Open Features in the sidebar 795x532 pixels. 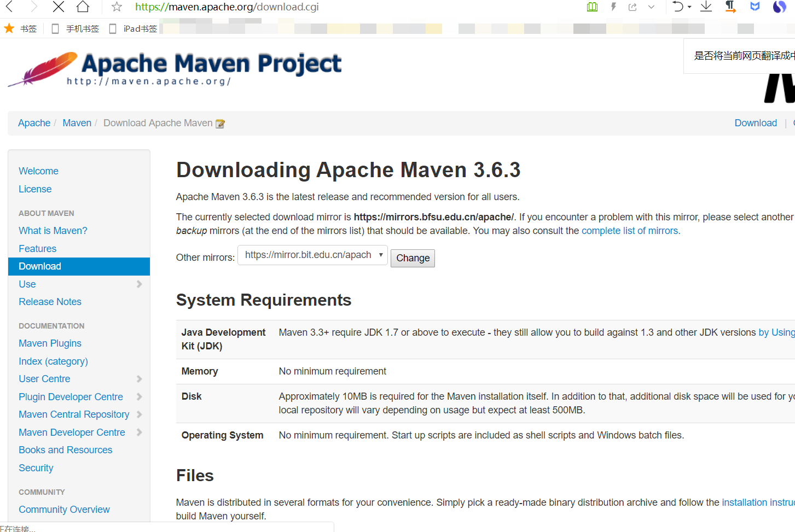37,249
